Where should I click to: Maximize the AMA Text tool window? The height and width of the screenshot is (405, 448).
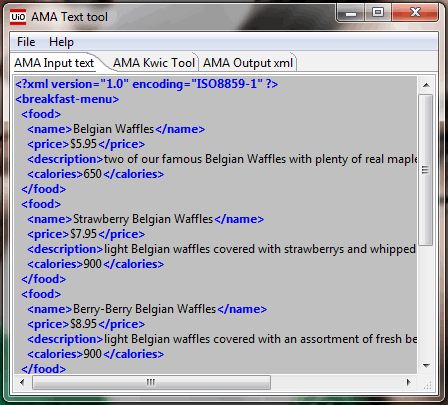click(378, 13)
